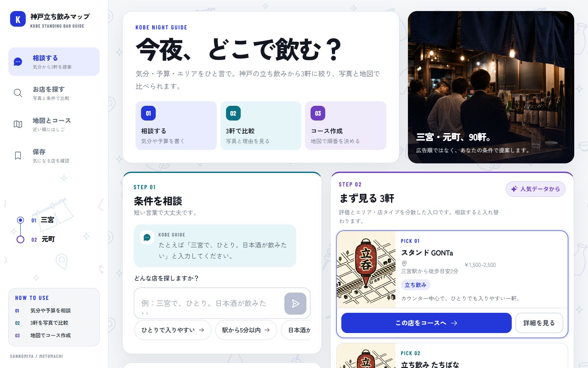Select the 3軒で比較 step card
The width and height of the screenshot is (588, 368).
261,125
